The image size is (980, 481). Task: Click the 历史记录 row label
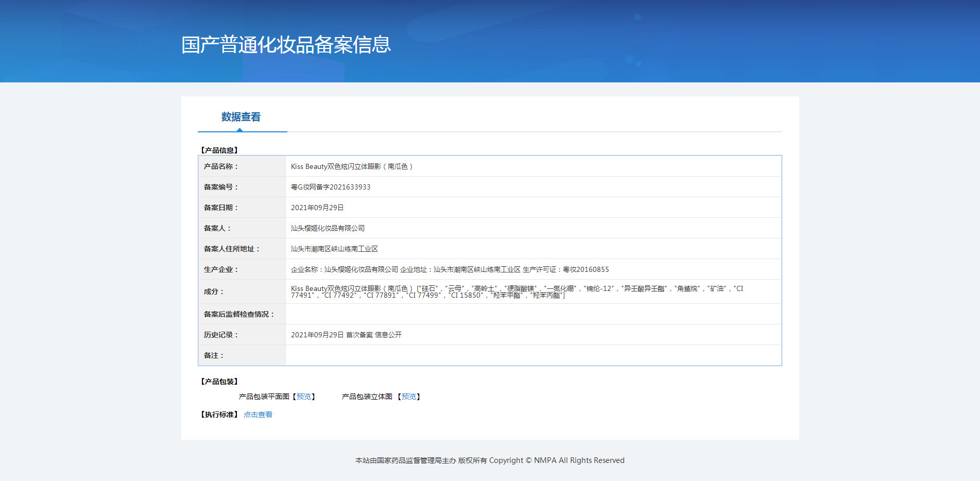(221, 335)
